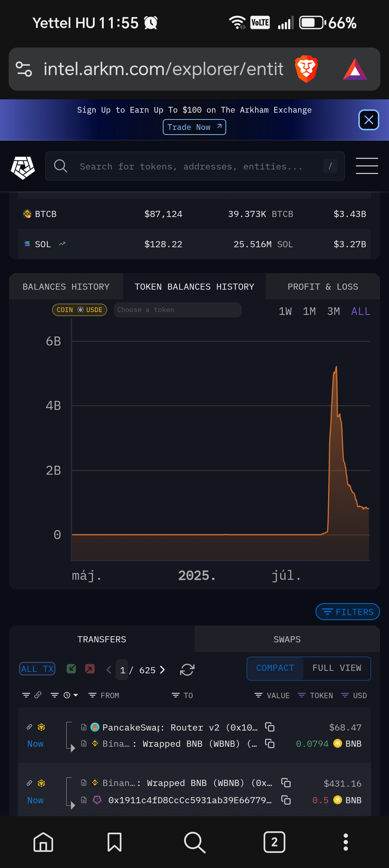Click the chart peak near 5B
389x868 pixels.
click(336, 367)
